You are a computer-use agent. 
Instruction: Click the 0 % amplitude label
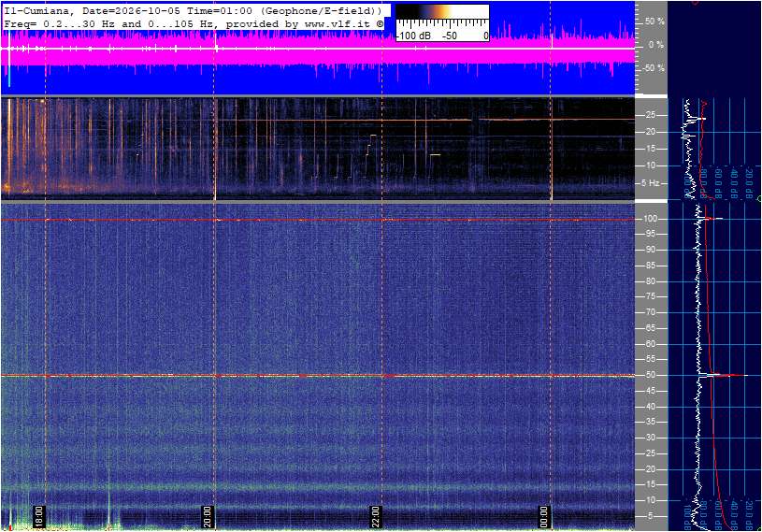[656, 45]
